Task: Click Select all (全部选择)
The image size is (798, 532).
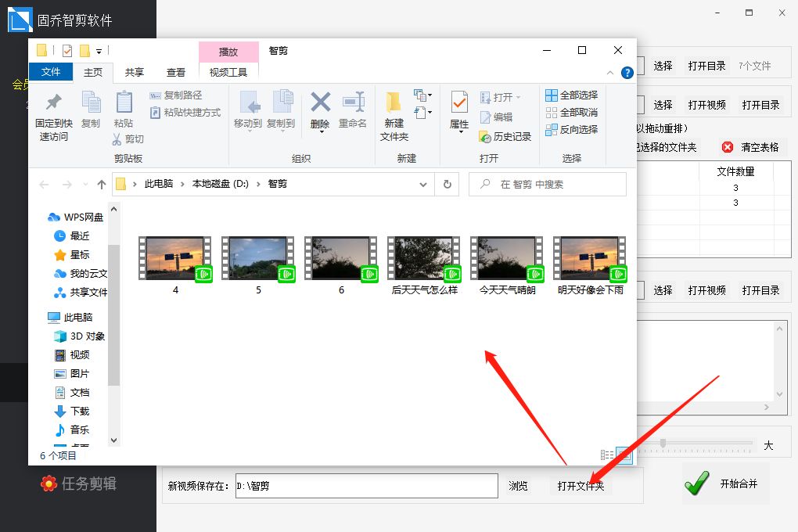Action: [x=571, y=95]
